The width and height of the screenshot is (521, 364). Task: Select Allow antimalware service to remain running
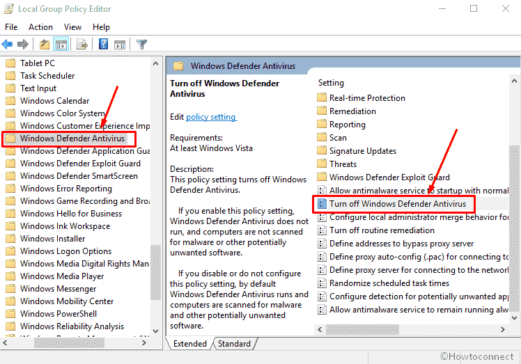[413, 310]
